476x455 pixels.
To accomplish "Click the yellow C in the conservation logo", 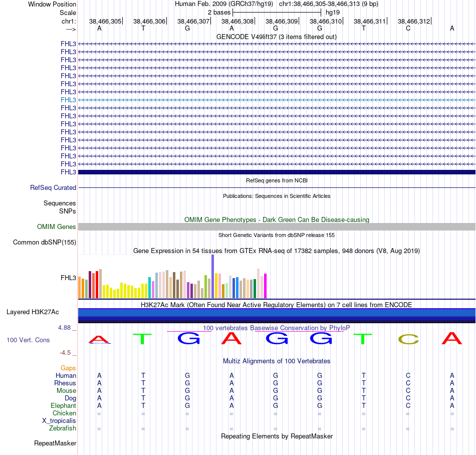I will click(x=408, y=339).
